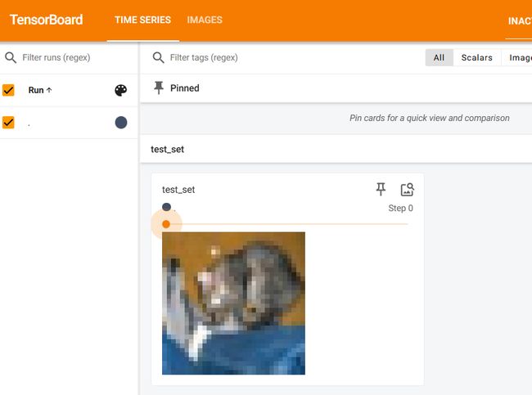Click the orange step slider handle
The height and width of the screenshot is (395, 532).
(x=166, y=224)
